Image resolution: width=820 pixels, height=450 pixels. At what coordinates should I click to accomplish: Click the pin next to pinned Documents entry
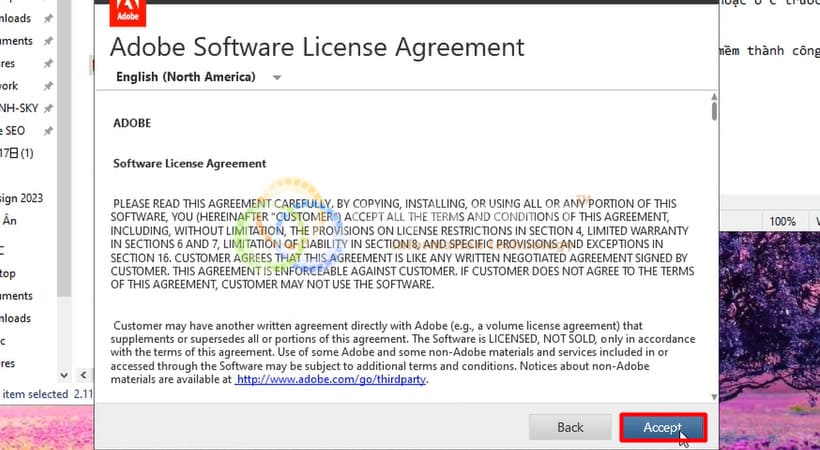(x=48, y=41)
